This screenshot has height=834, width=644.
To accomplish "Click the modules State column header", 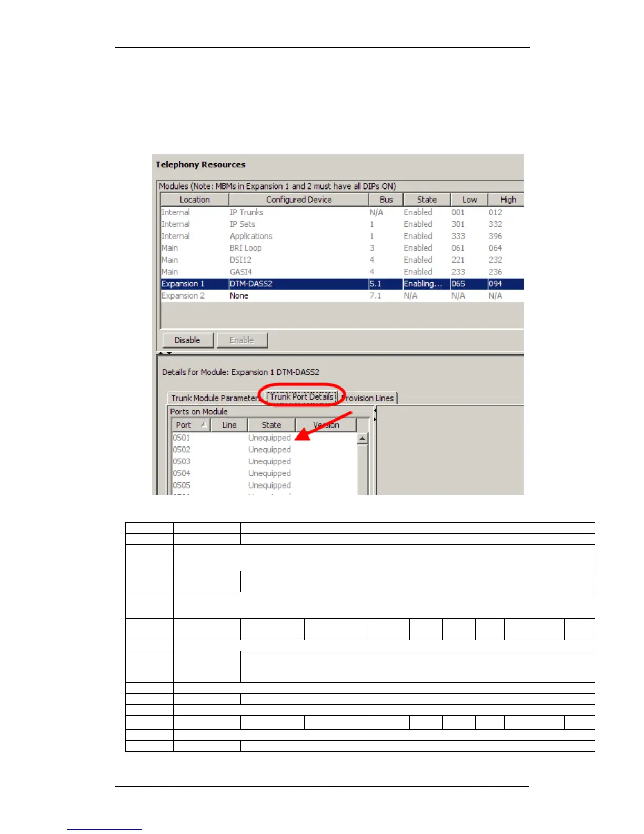I will [x=427, y=200].
